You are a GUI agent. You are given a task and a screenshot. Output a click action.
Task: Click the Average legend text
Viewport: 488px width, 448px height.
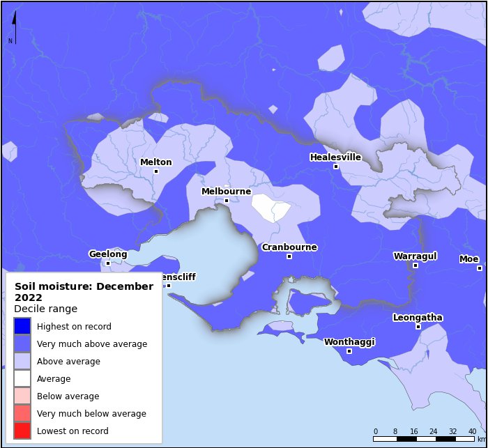click(54, 378)
